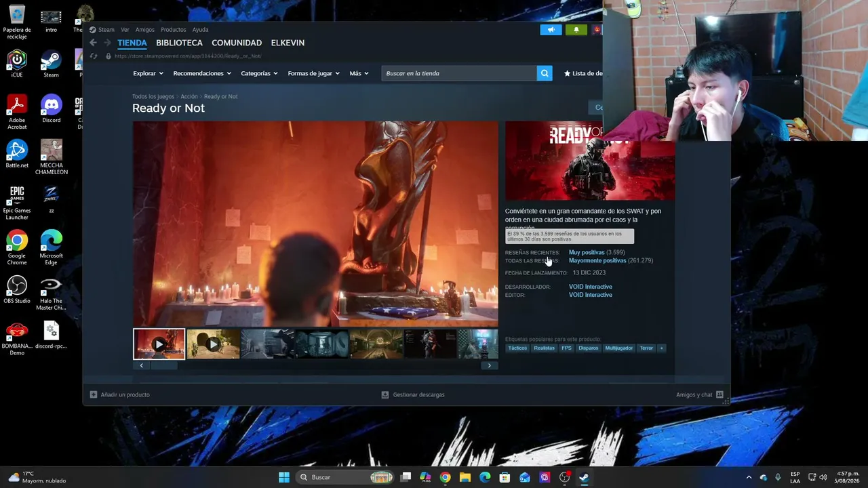Open Steam notifications bell
868x488 pixels.
pyautogui.click(x=576, y=30)
